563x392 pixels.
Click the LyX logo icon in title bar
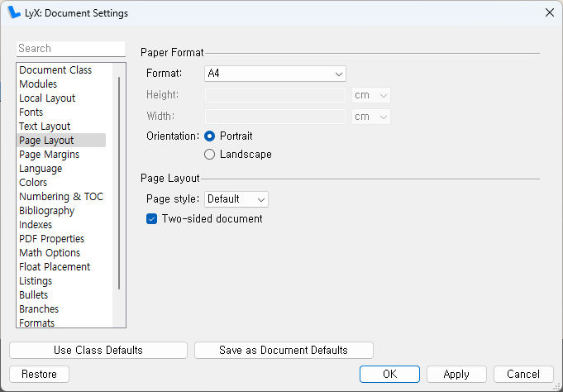coord(14,12)
